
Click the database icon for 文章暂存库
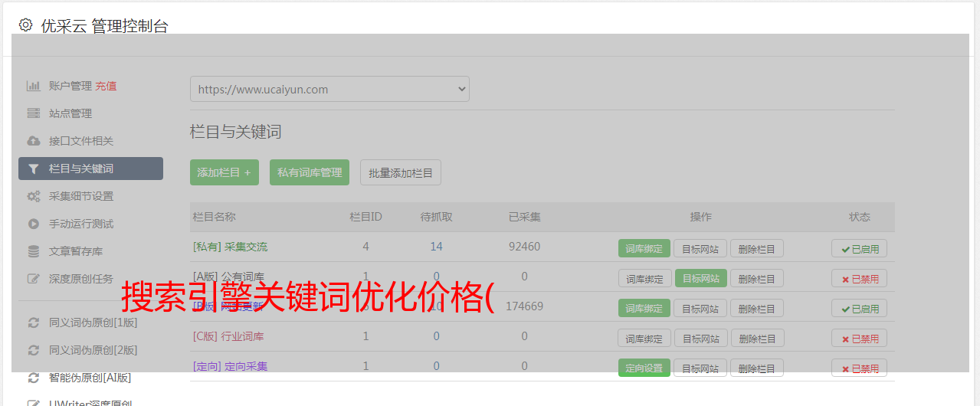tap(33, 251)
